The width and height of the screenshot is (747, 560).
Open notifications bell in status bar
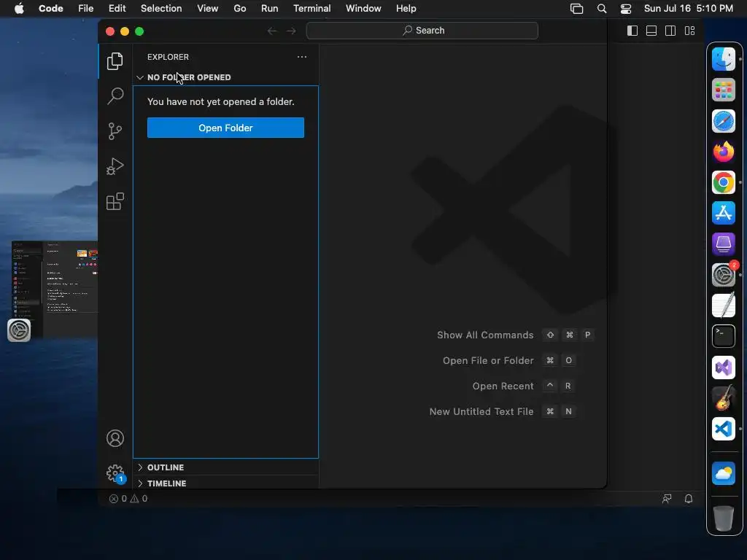pyautogui.click(x=689, y=499)
